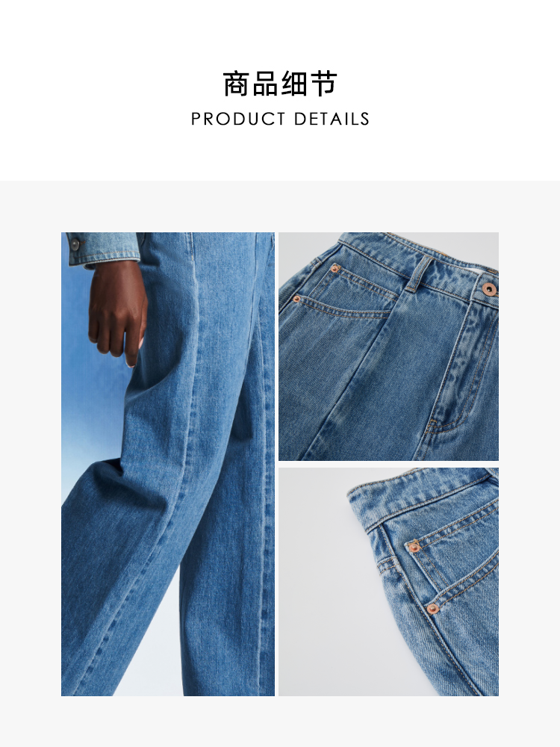The image size is (560, 747).
Task: Click the dark button on jacket cuff
Action: coord(75,244)
